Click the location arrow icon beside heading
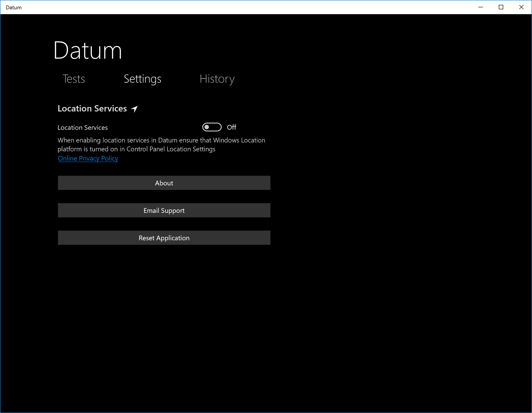532x413 pixels. (134, 109)
